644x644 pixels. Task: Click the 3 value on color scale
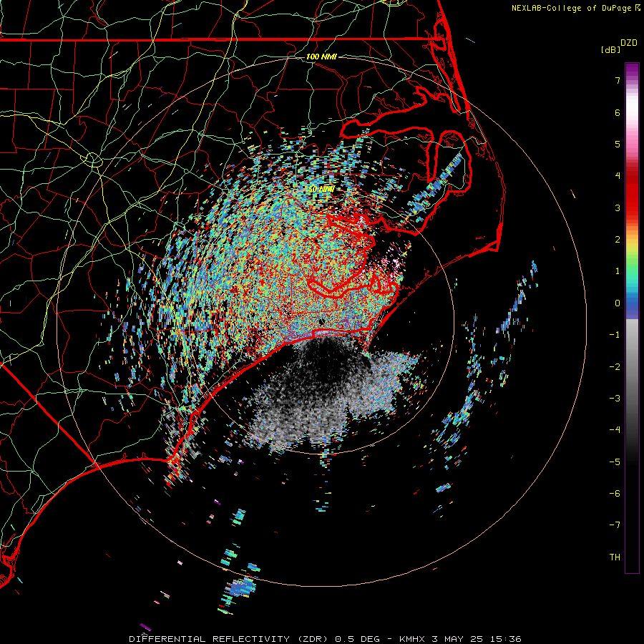tap(618, 208)
